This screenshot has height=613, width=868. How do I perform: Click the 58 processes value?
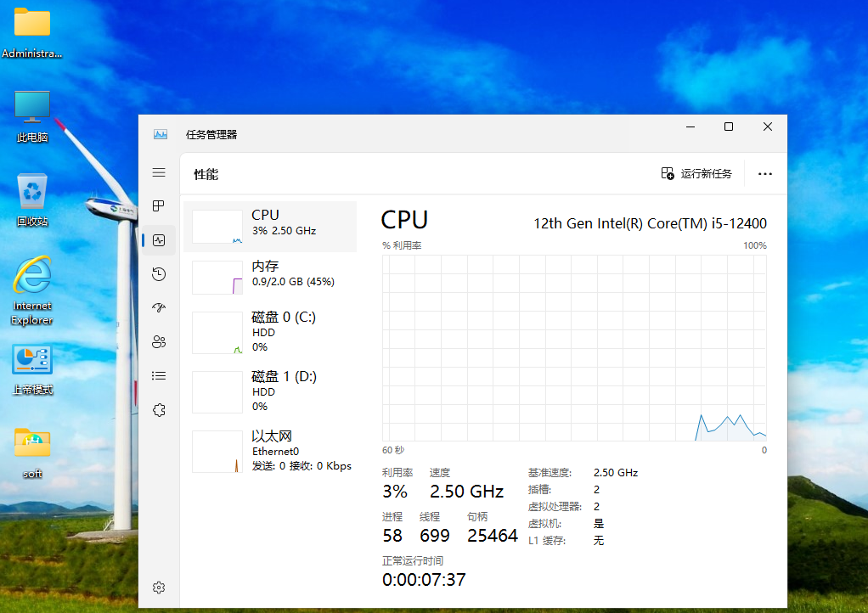click(x=392, y=536)
